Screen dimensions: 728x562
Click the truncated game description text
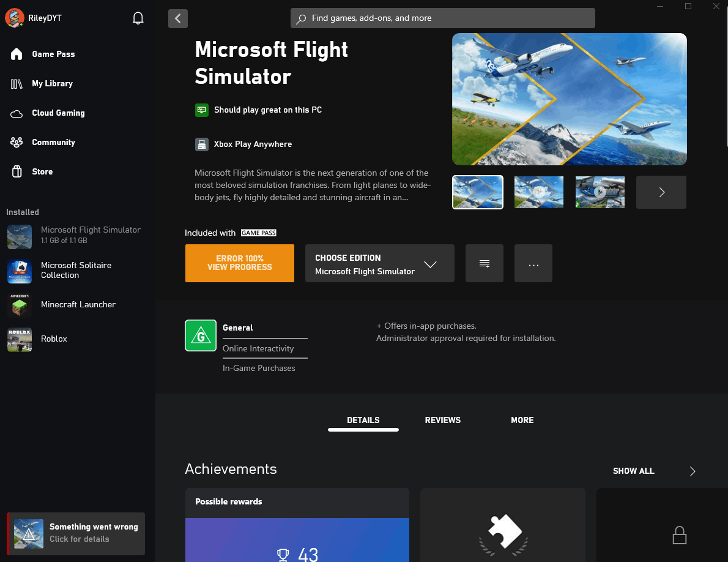tap(313, 185)
